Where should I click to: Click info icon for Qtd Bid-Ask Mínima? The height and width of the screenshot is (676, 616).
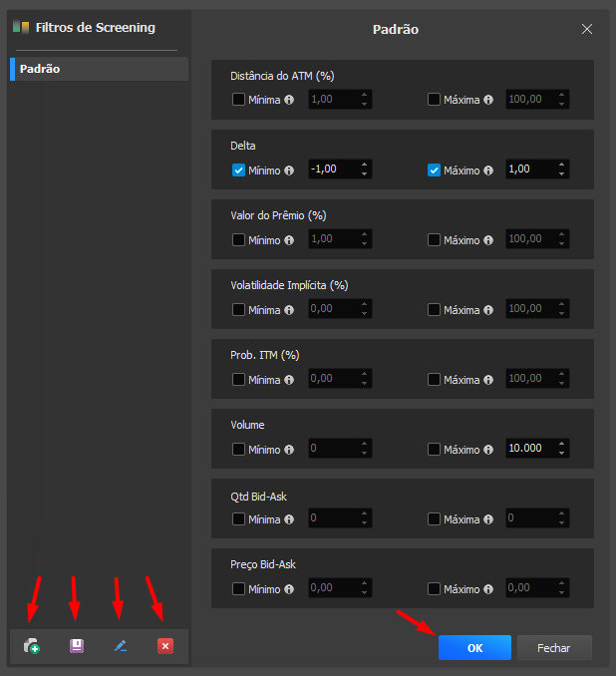click(289, 519)
